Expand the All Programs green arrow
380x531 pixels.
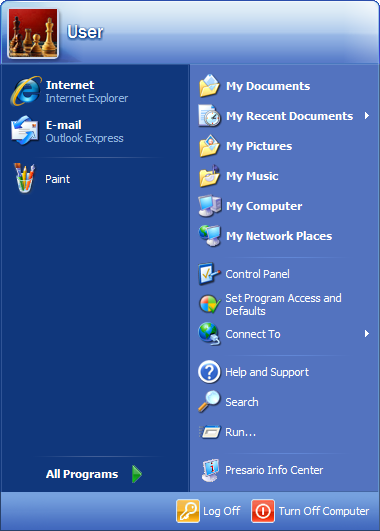(x=137, y=474)
